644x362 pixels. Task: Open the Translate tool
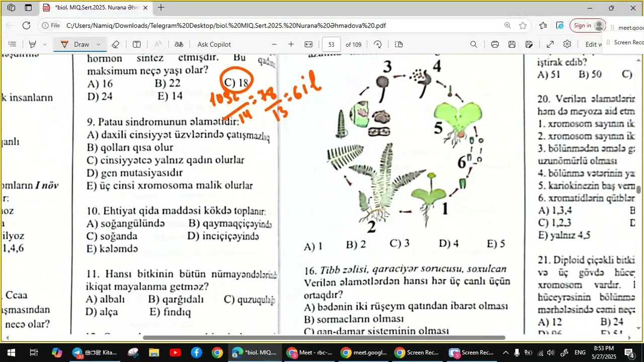[179, 44]
